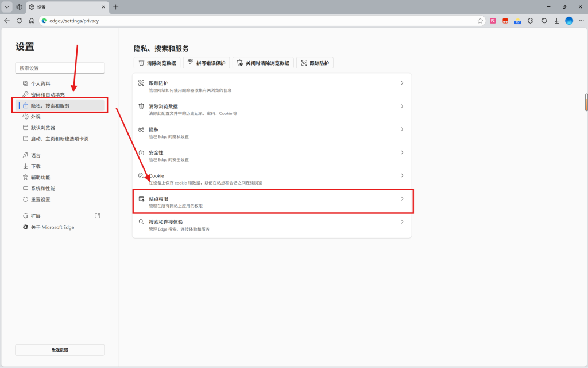Viewport: 588px width, 368px height.
Task: Refresh the current page
Action: point(19,21)
